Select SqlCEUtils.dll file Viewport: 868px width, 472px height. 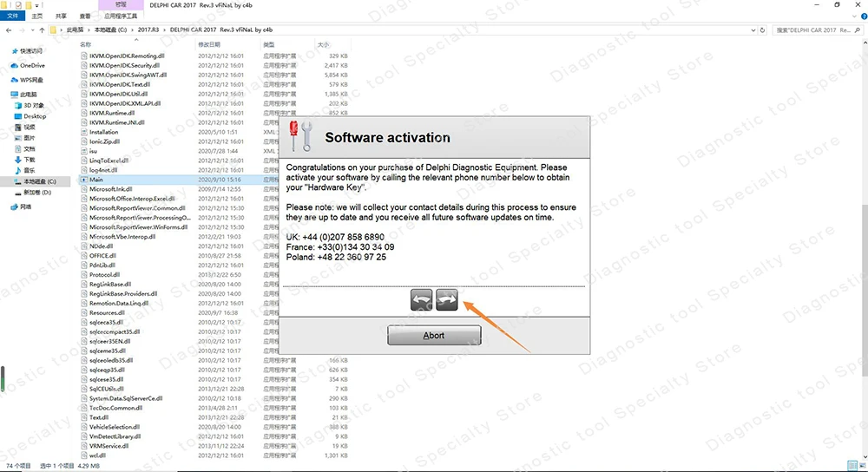pos(106,389)
